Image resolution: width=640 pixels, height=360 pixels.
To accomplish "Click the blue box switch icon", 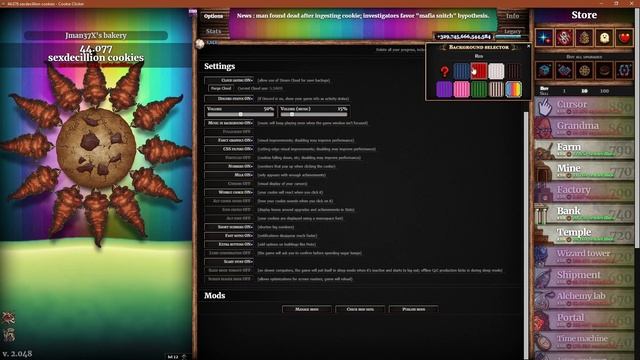I will tap(544, 71).
